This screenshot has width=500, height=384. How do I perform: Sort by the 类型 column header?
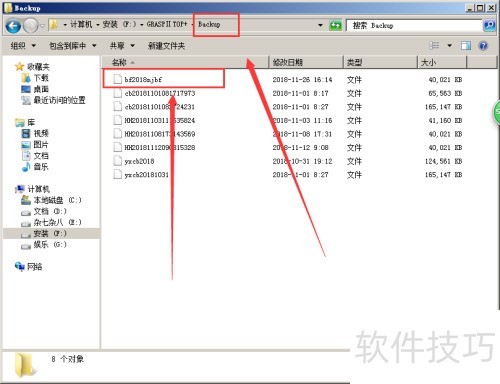[380, 62]
